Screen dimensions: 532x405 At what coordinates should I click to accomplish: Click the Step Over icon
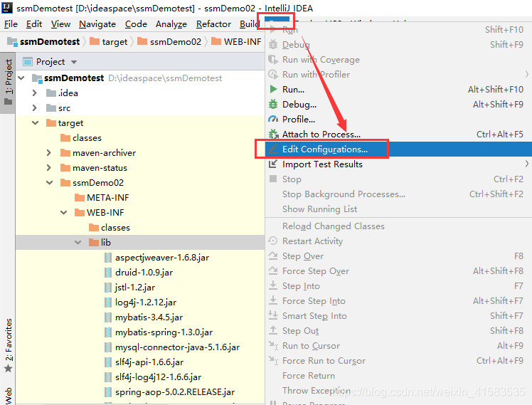pyautogui.click(x=273, y=256)
